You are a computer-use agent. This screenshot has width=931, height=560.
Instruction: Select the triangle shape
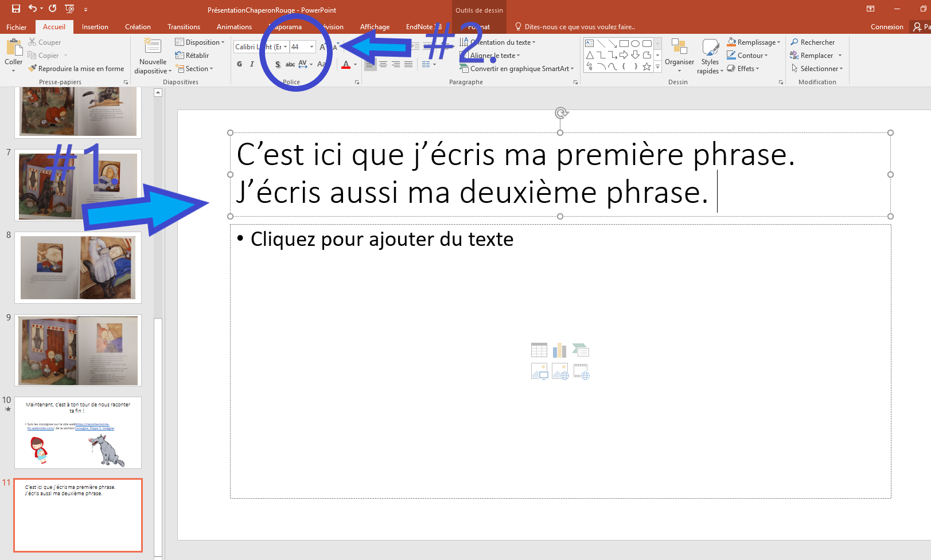(x=590, y=55)
